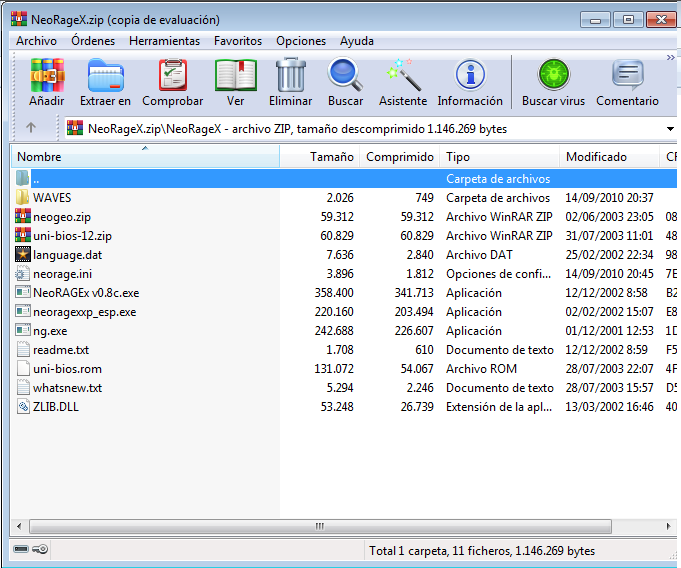Click the Buscar virus green bug icon

553,75
